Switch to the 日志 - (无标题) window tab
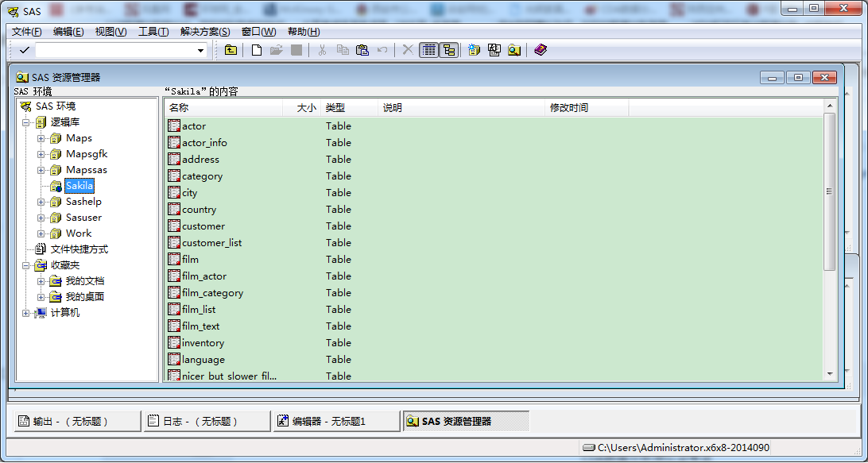Viewport: 868px width, 463px height. (x=207, y=422)
